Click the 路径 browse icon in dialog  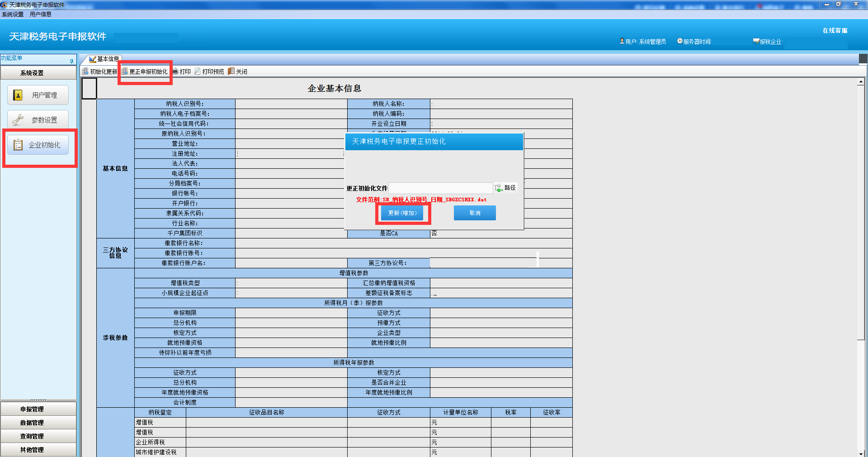click(498, 188)
